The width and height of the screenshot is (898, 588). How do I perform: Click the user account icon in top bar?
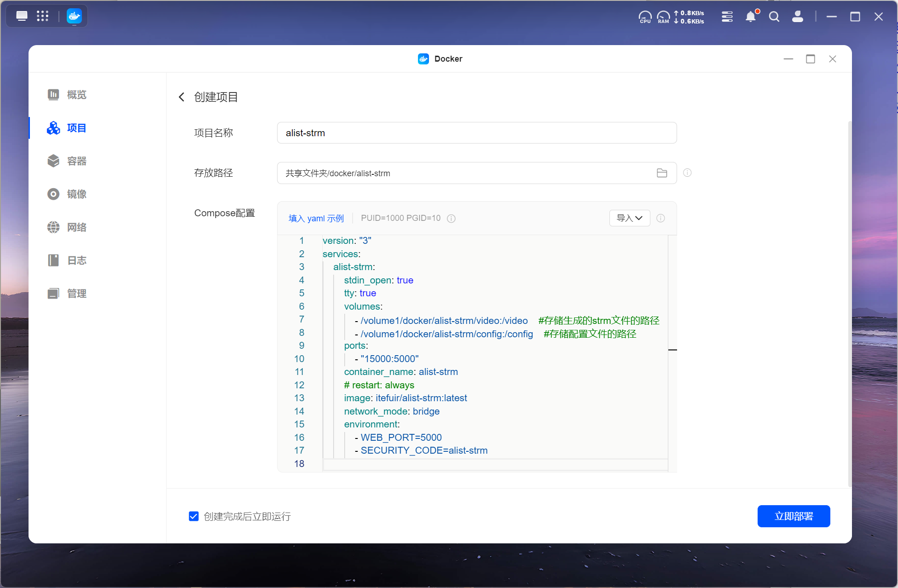coord(798,17)
